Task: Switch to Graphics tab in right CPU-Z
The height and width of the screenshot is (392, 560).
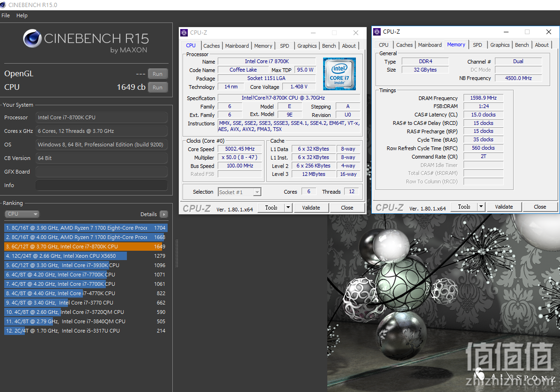Action: click(500, 44)
